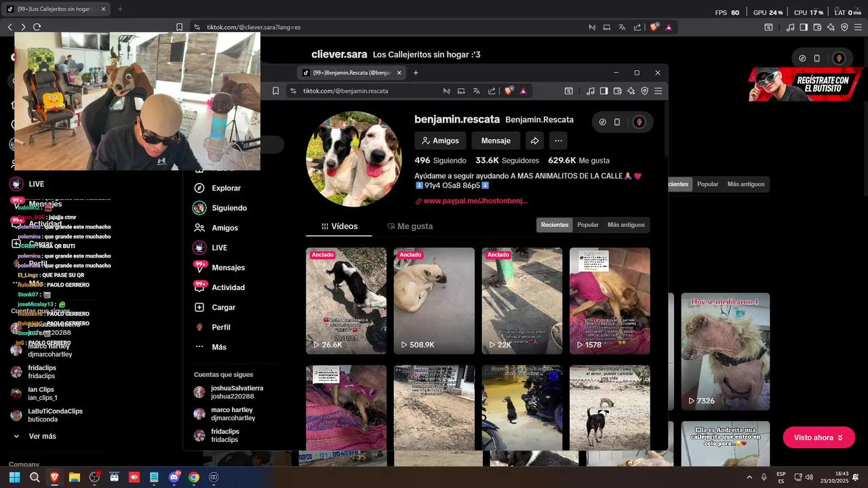Open Brave Shields icon in front window address bar
The height and width of the screenshot is (488, 868).
pyautogui.click(x=508, y=91)
